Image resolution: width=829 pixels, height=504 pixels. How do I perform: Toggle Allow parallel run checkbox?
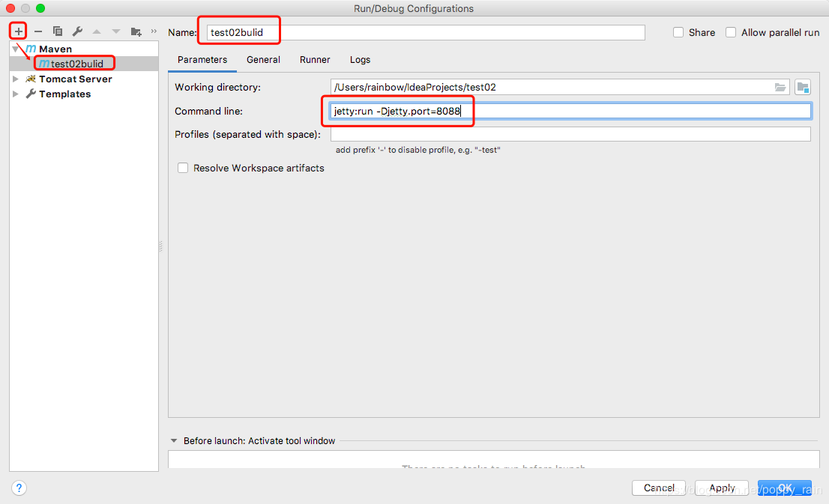pos(731,32)
